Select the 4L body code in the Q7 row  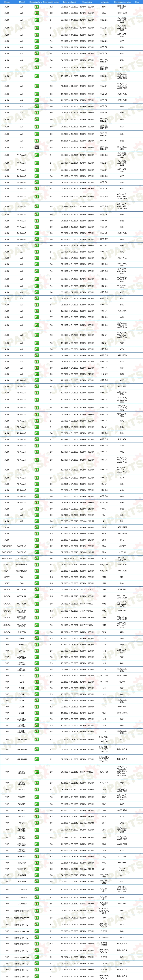tap(104, 521)
